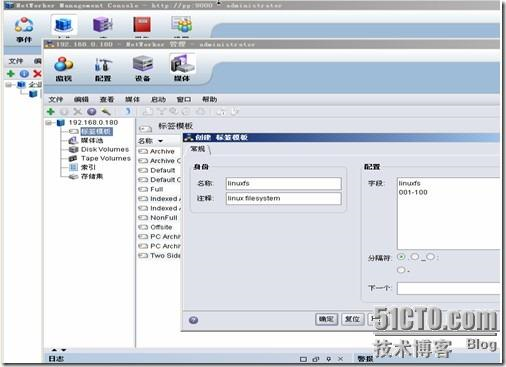Open 启动 menu
The image size is (506, 367).
point(158,99)
